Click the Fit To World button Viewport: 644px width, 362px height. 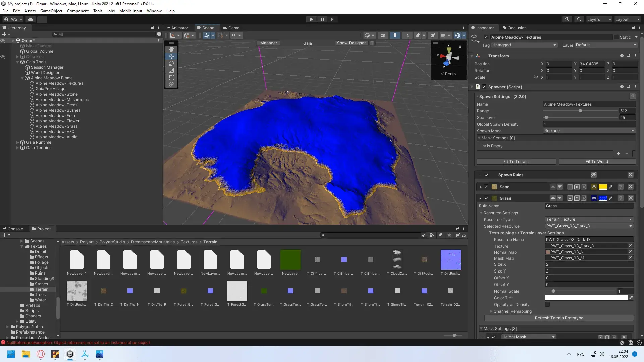597,161
